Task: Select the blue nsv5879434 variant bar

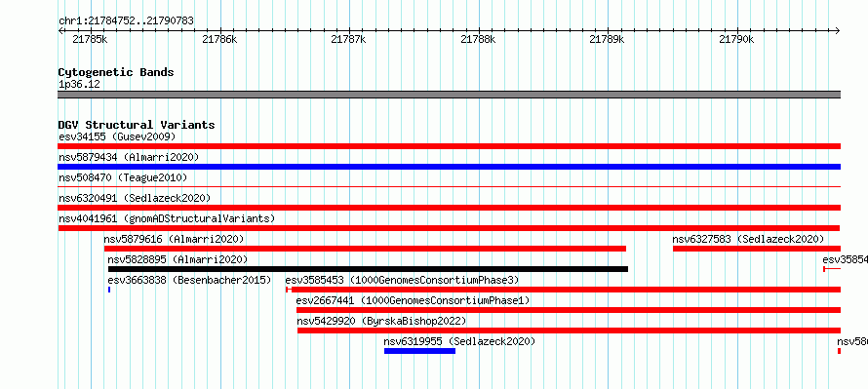Action: [450, 167]
